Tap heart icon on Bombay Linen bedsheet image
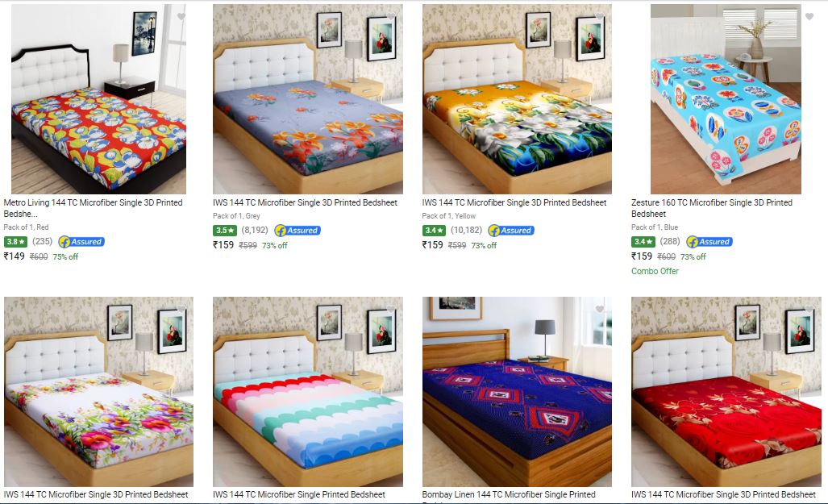 [599, 309]
